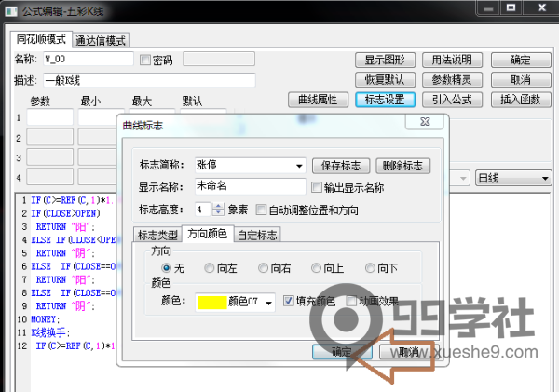Viewport: 559px width, 392px height.
Task: Click the main window 取消 button
Action: pos(521,79)
